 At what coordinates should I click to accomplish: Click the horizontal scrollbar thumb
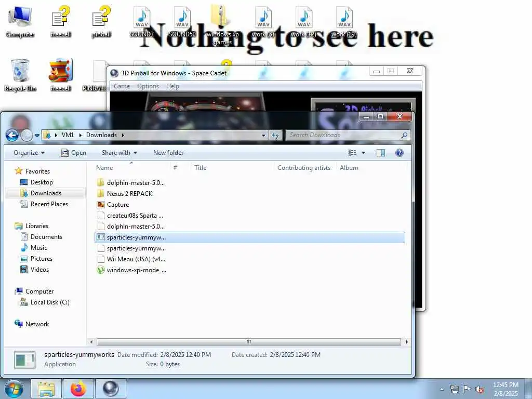[249, 342]
